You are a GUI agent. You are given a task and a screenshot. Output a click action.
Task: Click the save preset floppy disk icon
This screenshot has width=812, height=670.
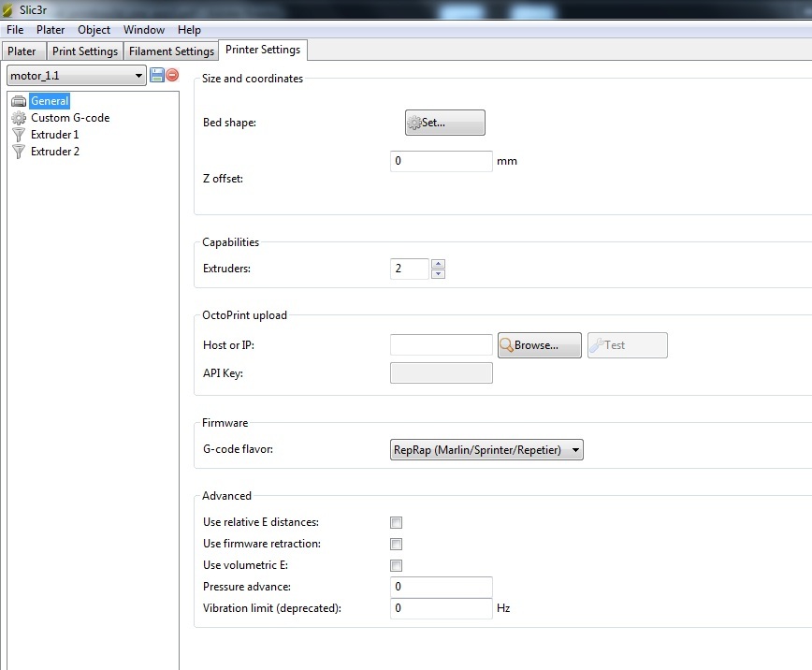pyautogui.click(x=156, y=75)
